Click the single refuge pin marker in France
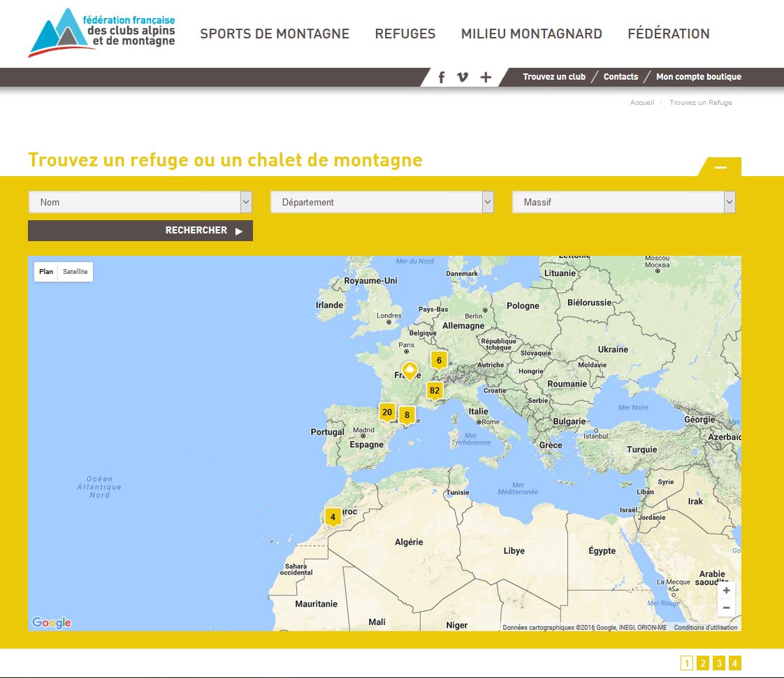 pyautogui.click(x=410, y=371)
